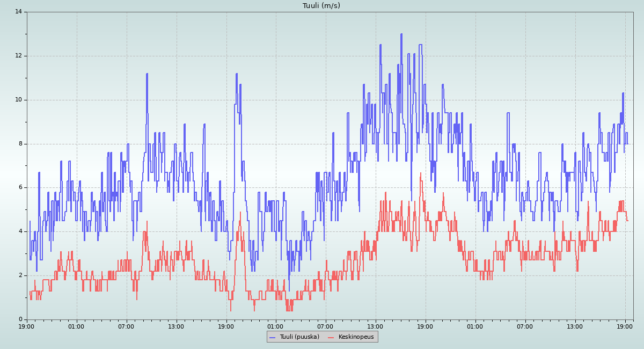Click the blue line swatch in legend
This screenshot has width=644, height=349.
point(272,337)
